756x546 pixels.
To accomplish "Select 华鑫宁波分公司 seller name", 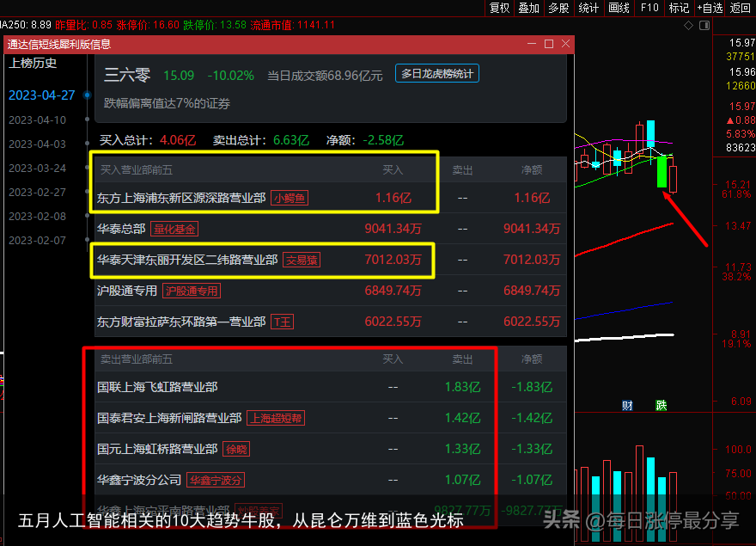I will (x=139, y=480).
